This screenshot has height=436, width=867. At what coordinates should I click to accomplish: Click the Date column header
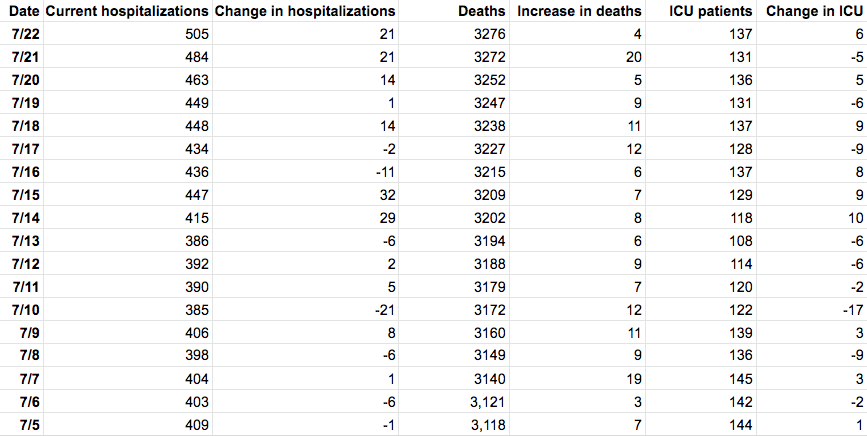20,12
